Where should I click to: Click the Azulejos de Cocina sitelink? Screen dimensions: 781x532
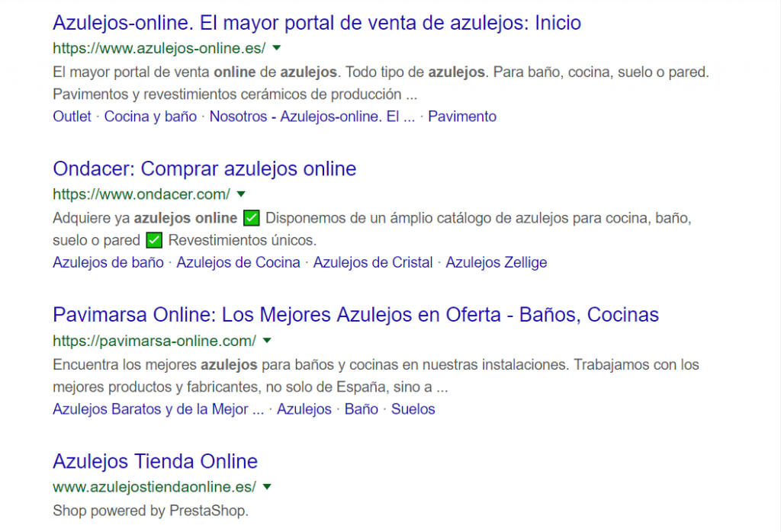coord(239,262)
